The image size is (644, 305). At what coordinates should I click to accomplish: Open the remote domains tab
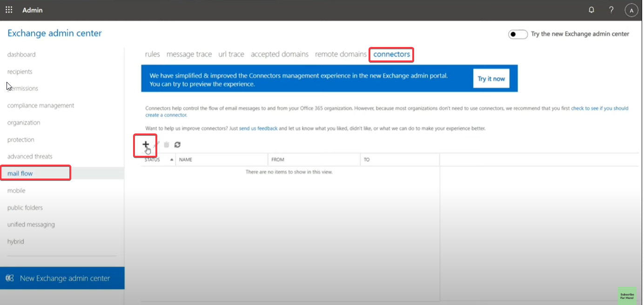[341, 54]
